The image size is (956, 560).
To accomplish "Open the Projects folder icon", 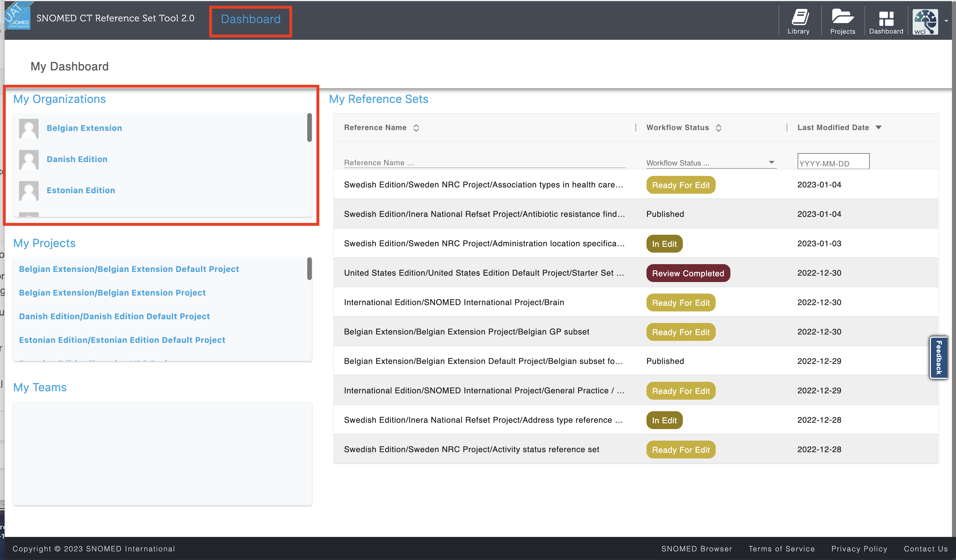I will [843, 22].
